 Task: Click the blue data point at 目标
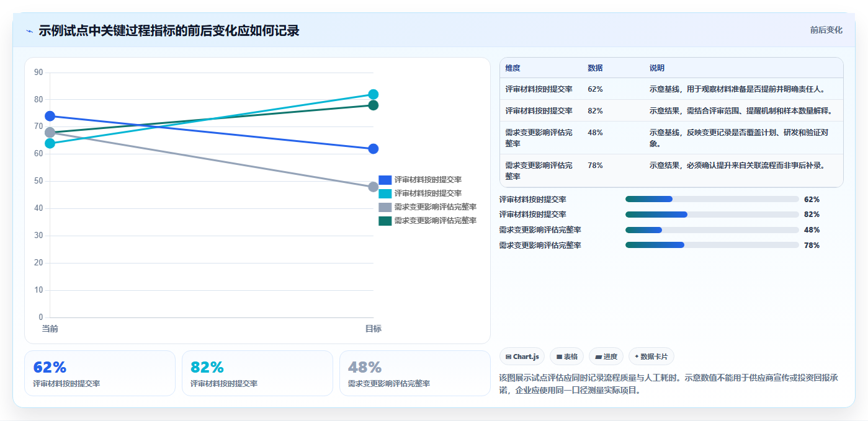point(373,149)
